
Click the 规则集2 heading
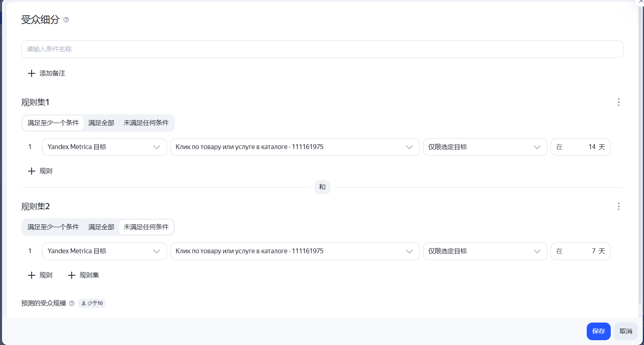35,206
